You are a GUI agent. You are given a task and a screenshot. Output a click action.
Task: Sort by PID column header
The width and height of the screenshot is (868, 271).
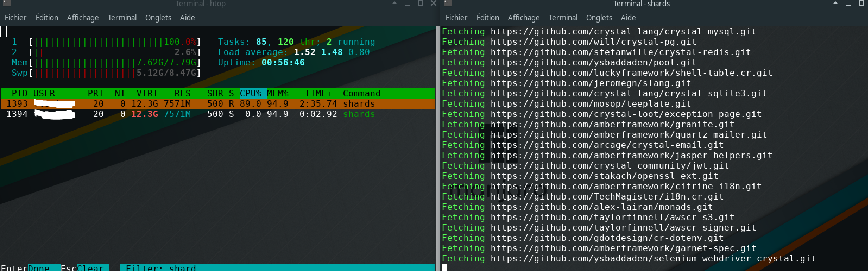20,93
